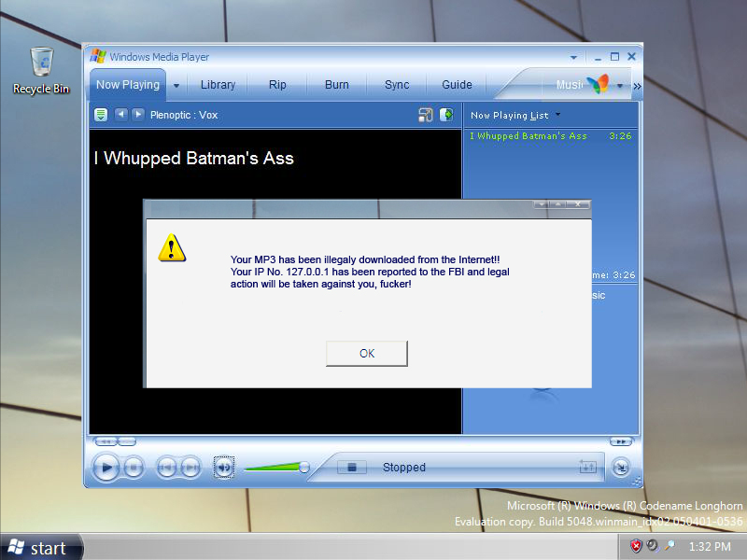Click OK in the warning dialog

coord(366,354)
